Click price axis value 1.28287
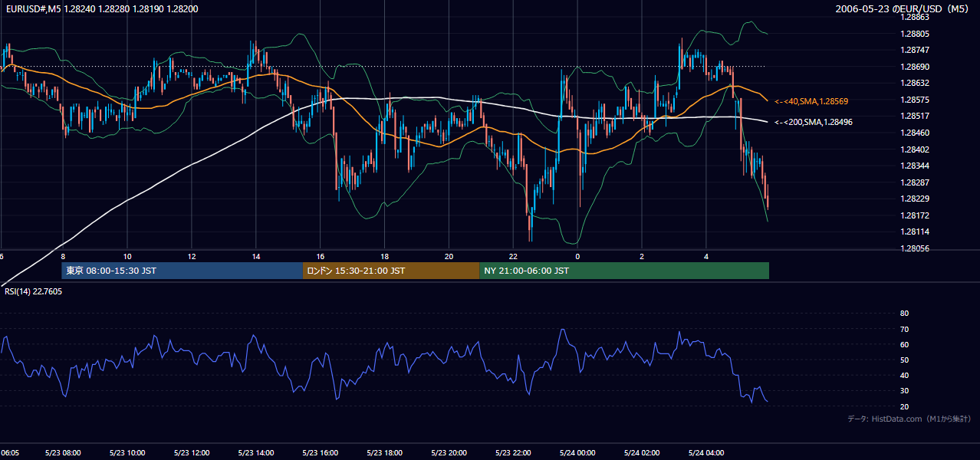The height and width of the screenshot is (460, 980). coord(915,182)
